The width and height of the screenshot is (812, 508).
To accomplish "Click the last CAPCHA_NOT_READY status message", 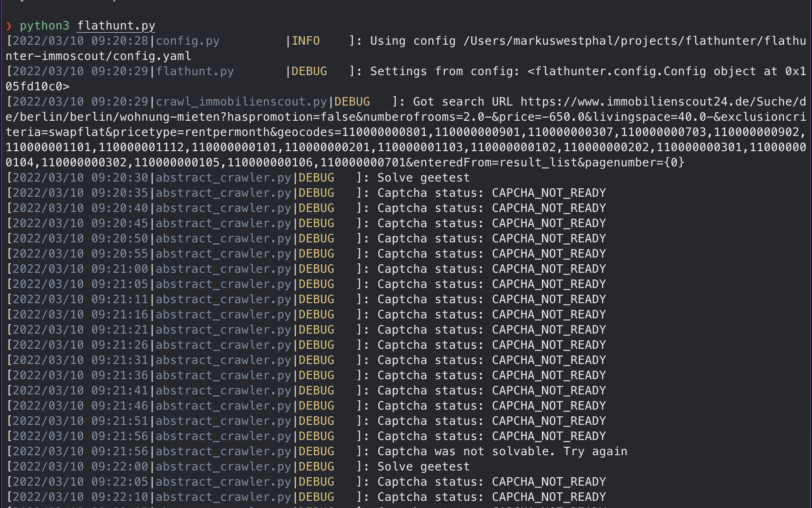I will (549, 496).
